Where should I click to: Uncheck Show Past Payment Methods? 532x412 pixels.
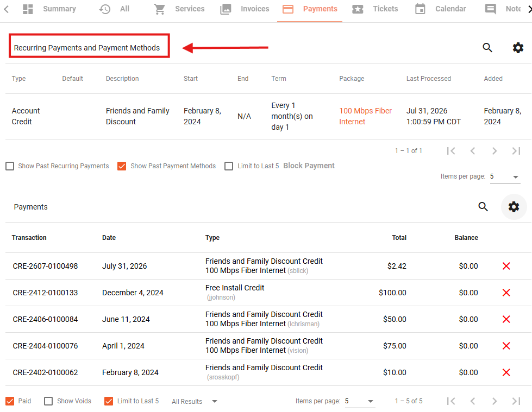pos(122,166)
